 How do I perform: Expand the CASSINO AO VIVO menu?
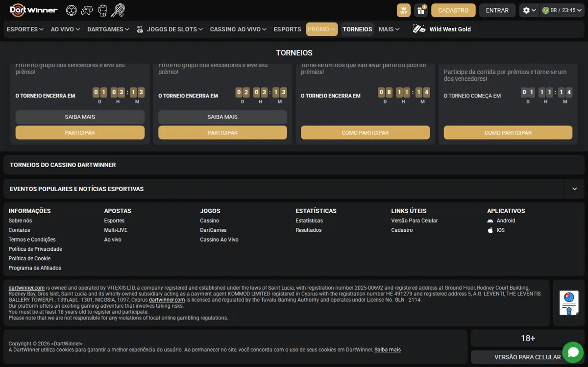coord(239,29)
